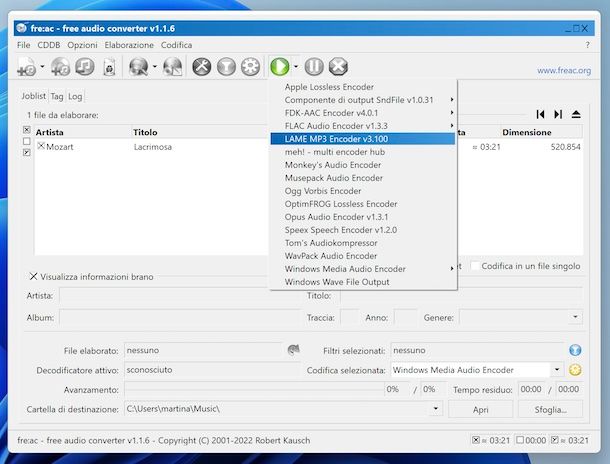Click the fre:ac application icon in title bar
610x464 pixels.
click(x=22, y=28)
